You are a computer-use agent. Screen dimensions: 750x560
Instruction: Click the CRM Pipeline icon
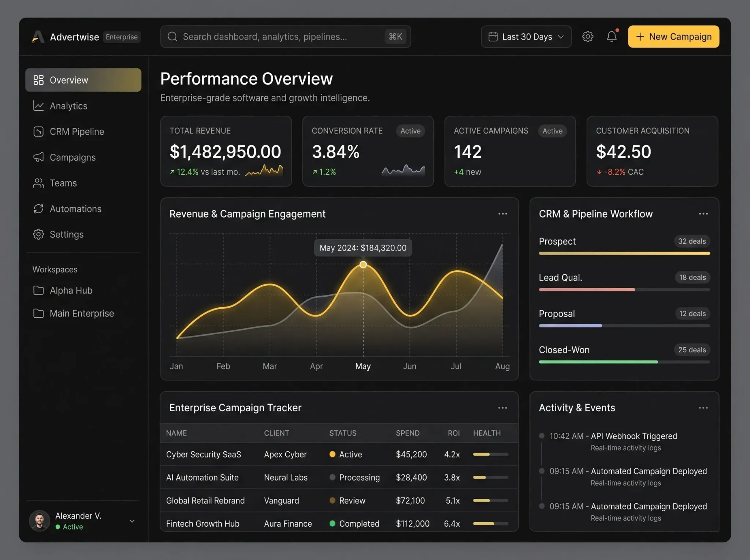[38, 131]
